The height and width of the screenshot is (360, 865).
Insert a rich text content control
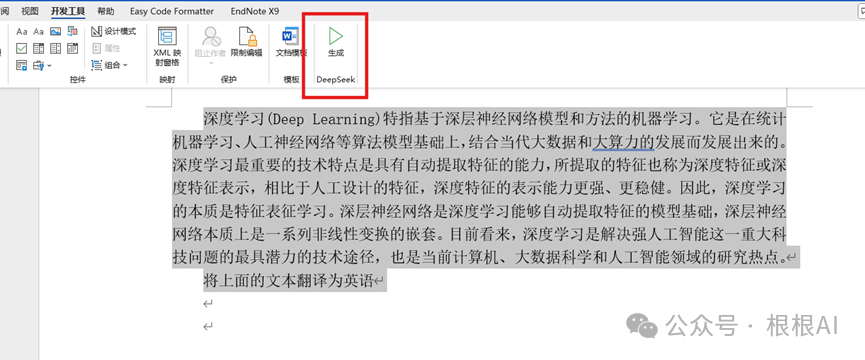[x=22, y=31]
